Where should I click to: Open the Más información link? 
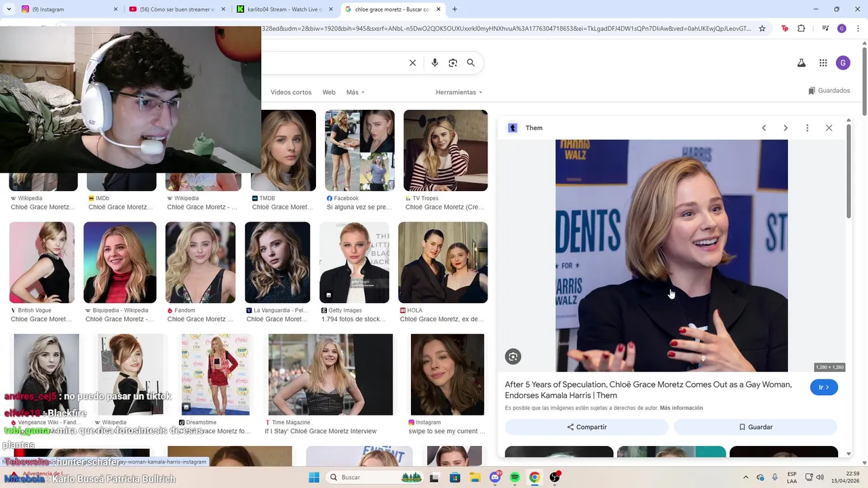[x=681, y=408]
